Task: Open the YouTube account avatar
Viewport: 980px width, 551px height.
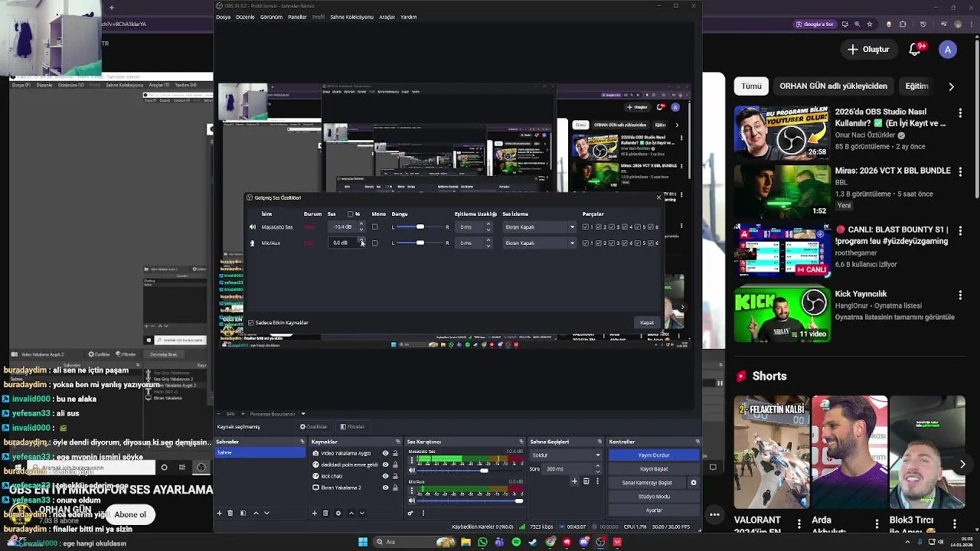Action: [948, 50]
